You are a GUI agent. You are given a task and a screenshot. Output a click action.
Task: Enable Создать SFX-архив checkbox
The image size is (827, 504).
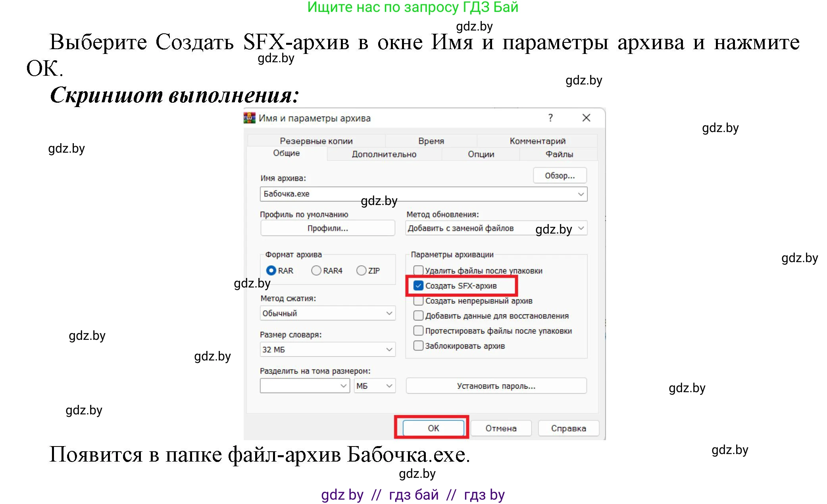tap(418, 285)
